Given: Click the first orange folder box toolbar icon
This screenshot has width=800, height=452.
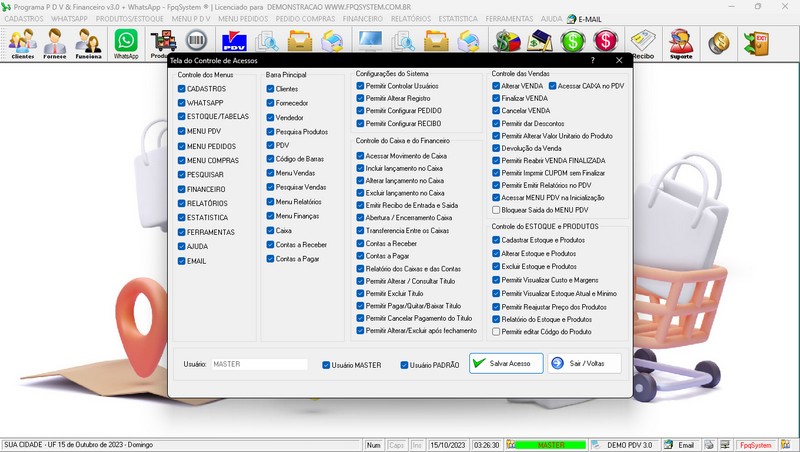Looking at the screenshot, I should click(300, 41).
